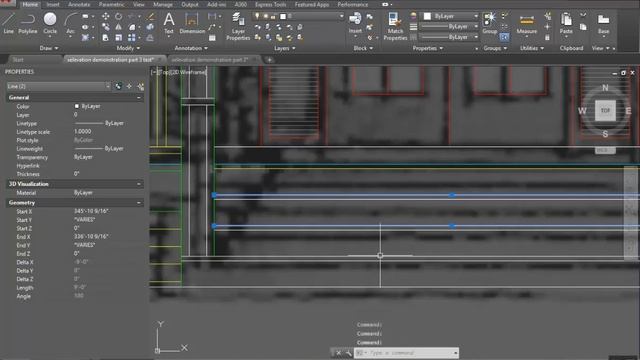The height and width of the screenshot is (360, 640).
Task: Collapse the General section in Properties
Action: tap(139, 98)
